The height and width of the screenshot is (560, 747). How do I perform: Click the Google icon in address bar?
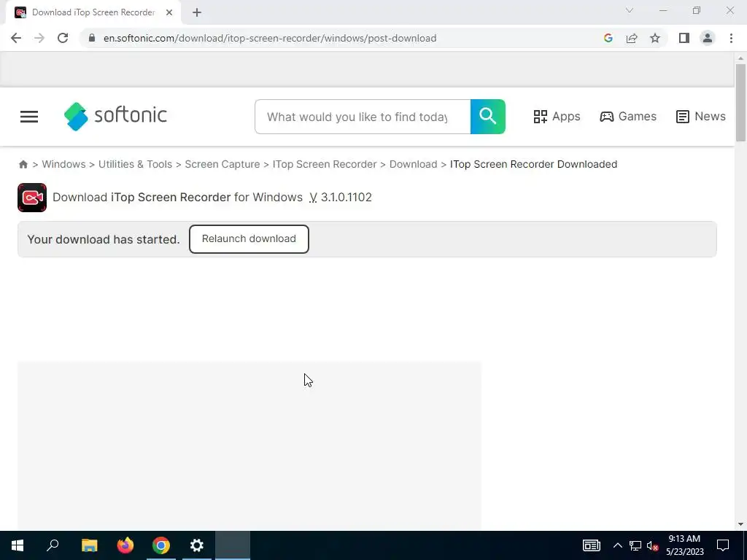(x=608, y=38)
